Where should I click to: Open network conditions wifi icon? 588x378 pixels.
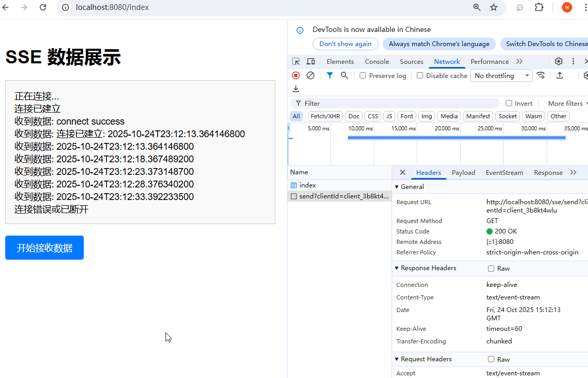pos(541,75)
